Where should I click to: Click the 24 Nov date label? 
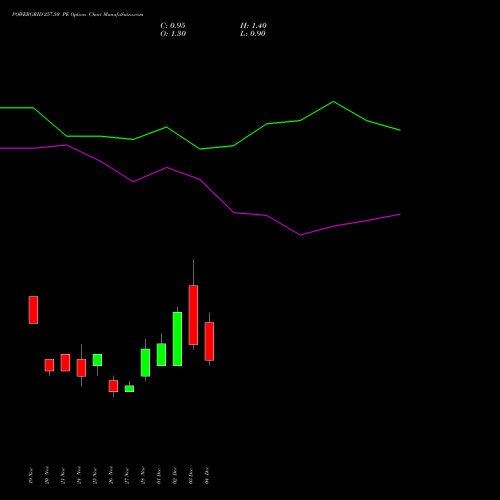pyautogui.click(x=79, y=475)
